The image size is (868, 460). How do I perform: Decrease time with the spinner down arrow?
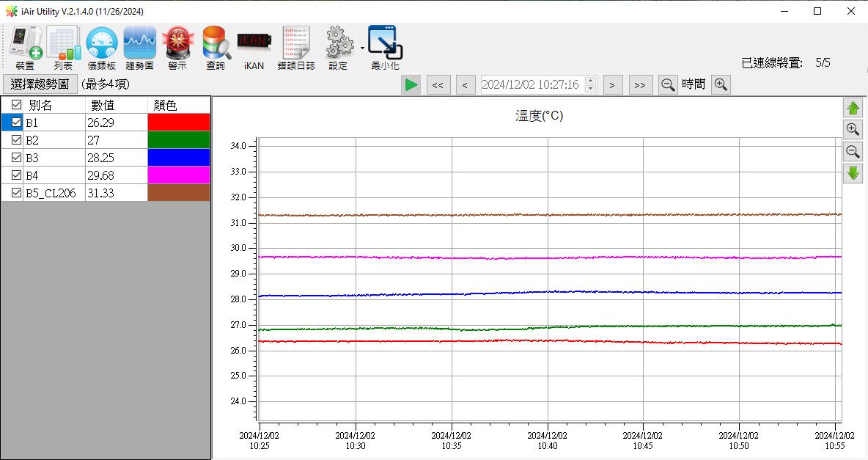591,89
